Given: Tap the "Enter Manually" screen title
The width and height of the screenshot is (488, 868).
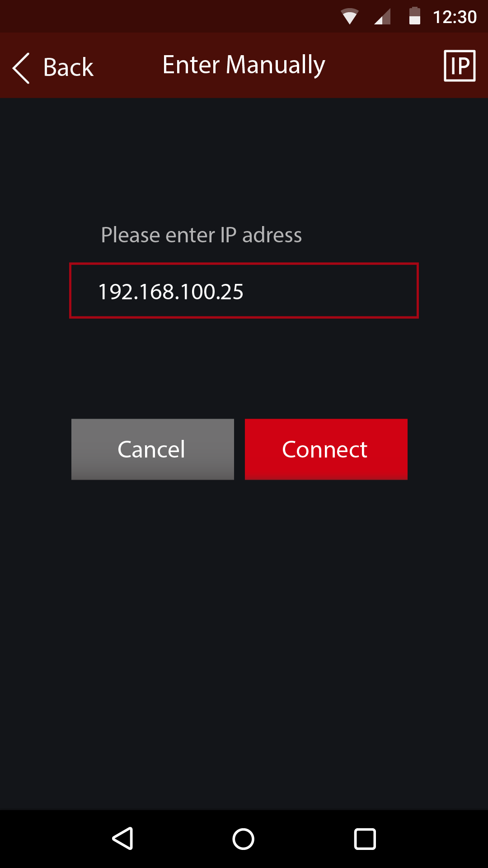Looking at the screenshot, I should click(x=244, y=65).
